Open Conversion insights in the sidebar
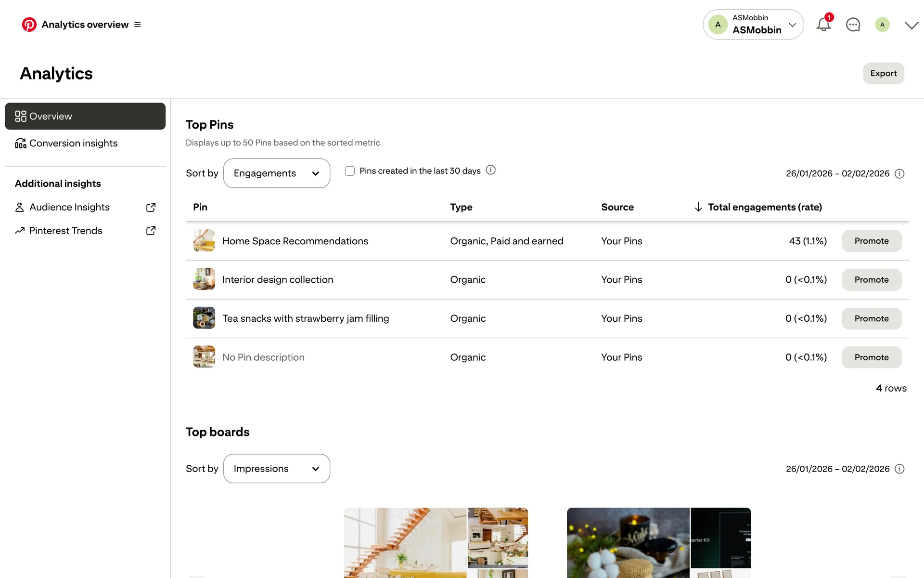 [73, 144]
